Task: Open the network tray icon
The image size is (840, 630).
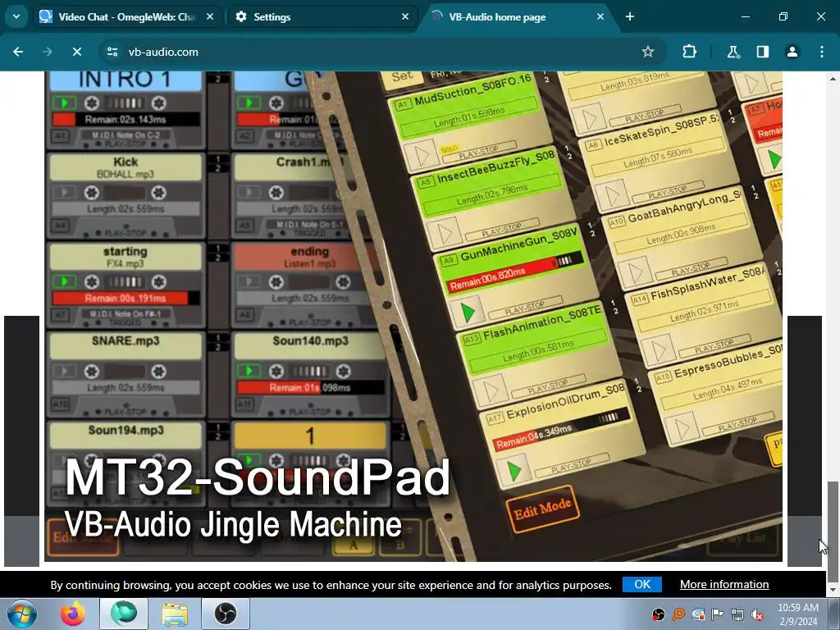Action: click(737, 614)
